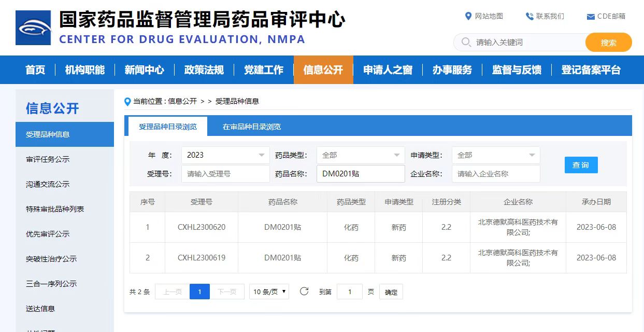Focus the 企业名称 input field
Viewport: 644px width, 332px height.
(x=495, y=174)
